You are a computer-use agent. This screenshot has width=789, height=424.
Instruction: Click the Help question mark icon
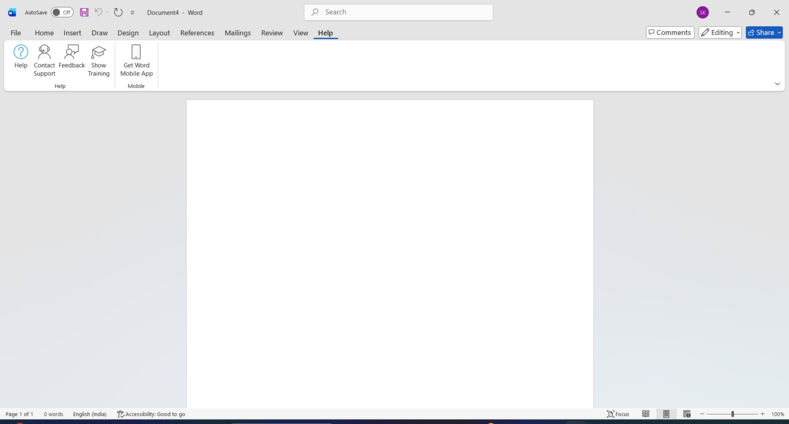coord(21,52)
